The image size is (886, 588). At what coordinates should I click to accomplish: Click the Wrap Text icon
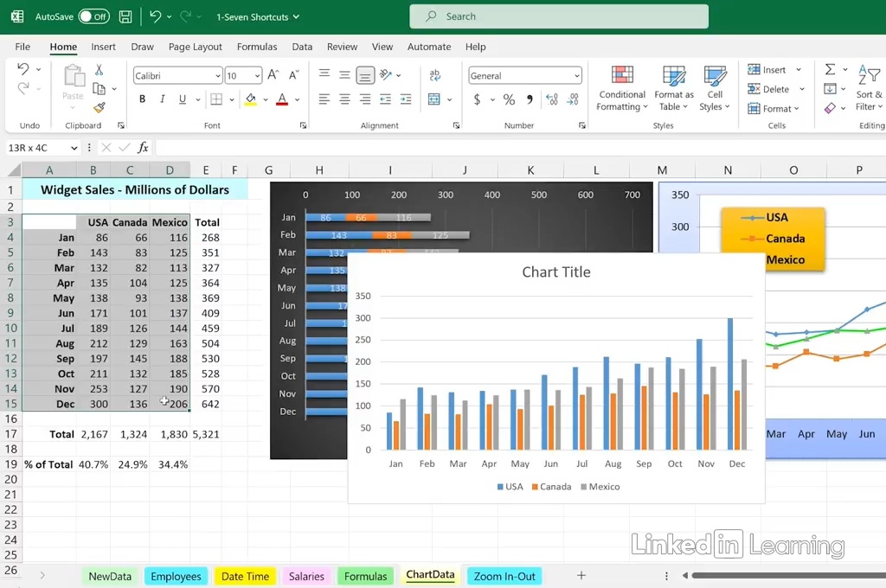(x=434, y=75)
